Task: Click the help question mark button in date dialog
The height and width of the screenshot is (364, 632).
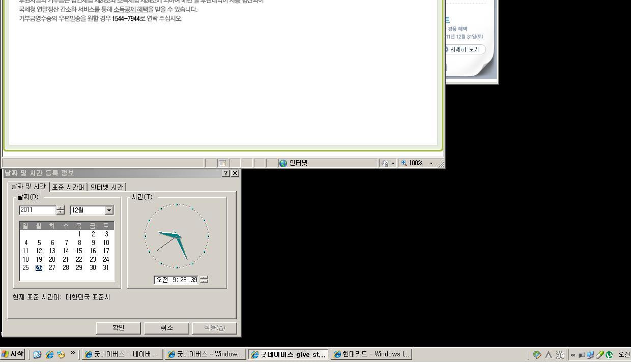Action: [226, 173]
